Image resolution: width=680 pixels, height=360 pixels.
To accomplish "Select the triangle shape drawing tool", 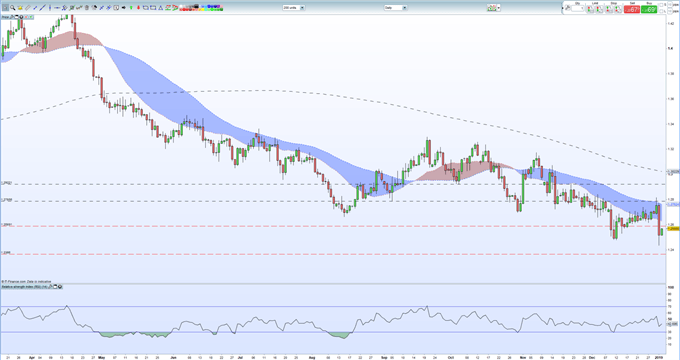I will 160,8.
